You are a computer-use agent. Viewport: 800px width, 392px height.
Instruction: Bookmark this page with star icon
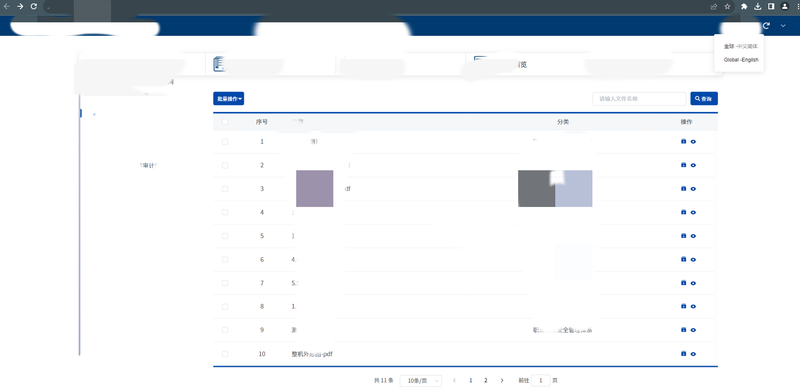(728, 7)
